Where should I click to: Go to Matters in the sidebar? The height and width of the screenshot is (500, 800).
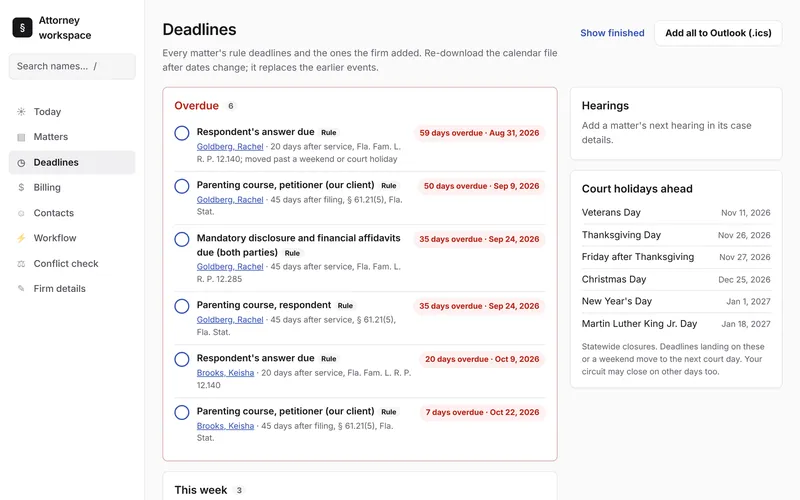[72, 137]
